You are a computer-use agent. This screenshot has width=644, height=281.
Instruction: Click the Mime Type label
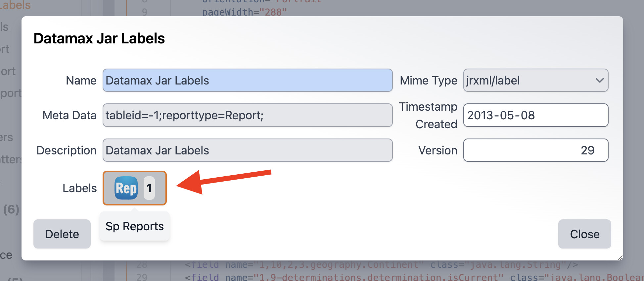[428, 81]
